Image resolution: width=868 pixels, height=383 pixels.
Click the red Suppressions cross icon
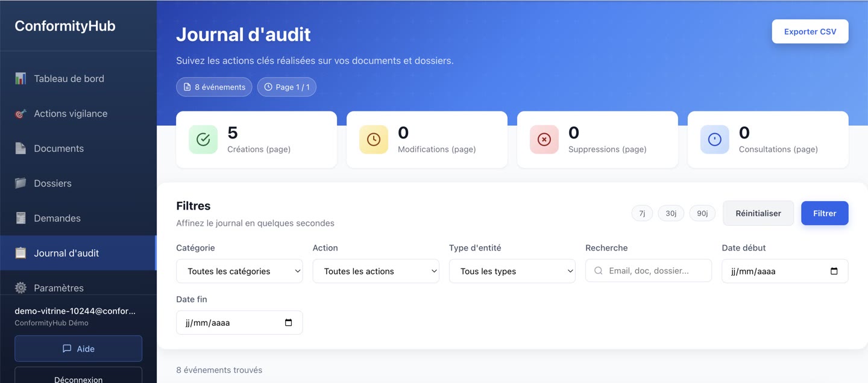click(x=544, y=139)
